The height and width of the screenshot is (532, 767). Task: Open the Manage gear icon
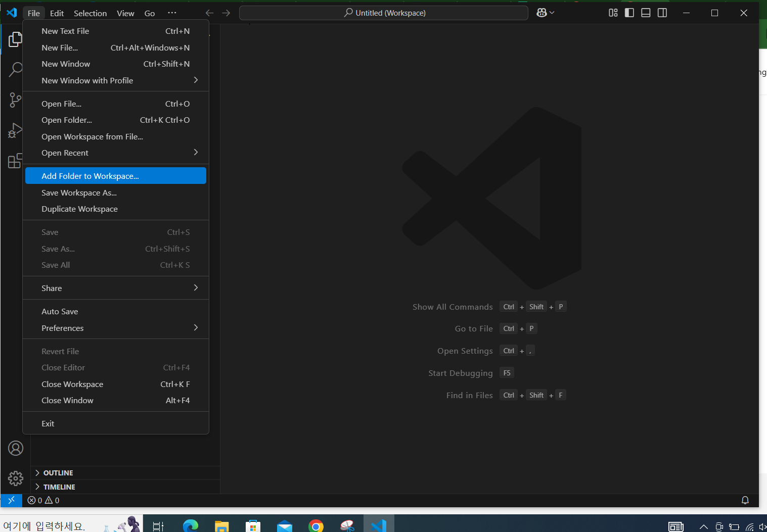tap(16, 478)
